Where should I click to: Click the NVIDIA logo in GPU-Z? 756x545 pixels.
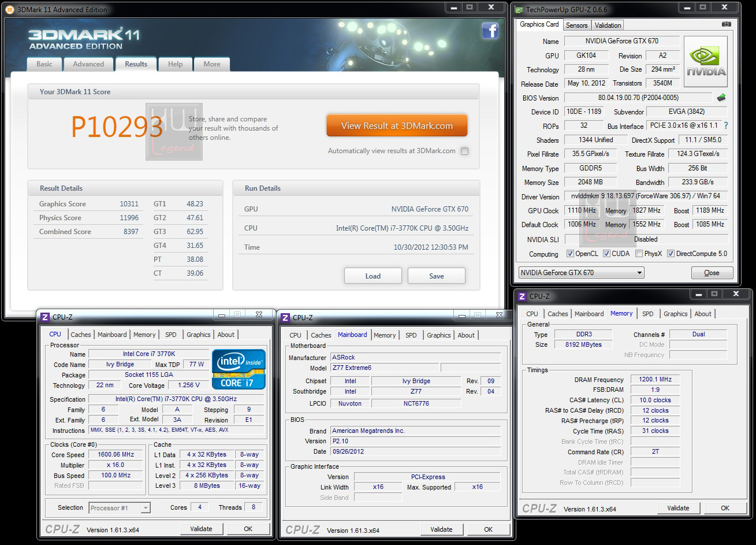705,62
